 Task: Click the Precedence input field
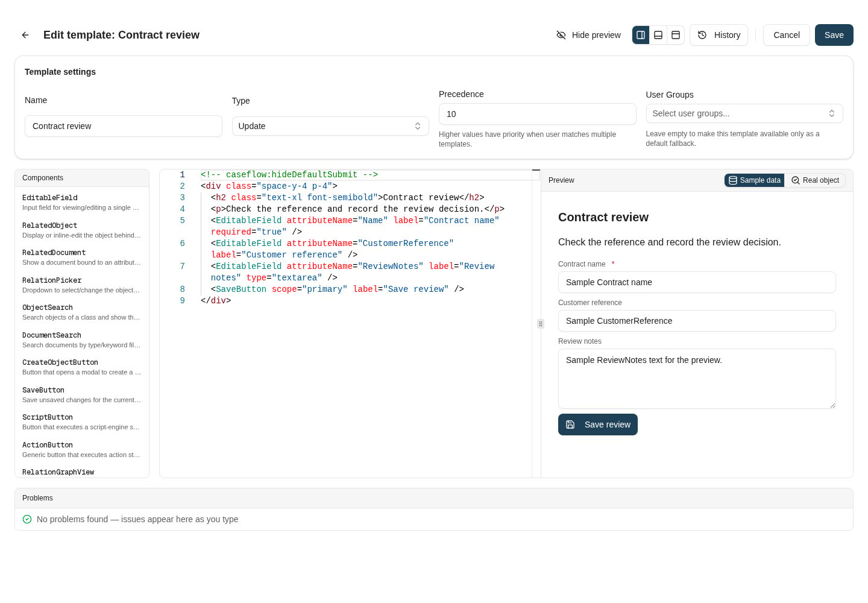tap(537, 114)
